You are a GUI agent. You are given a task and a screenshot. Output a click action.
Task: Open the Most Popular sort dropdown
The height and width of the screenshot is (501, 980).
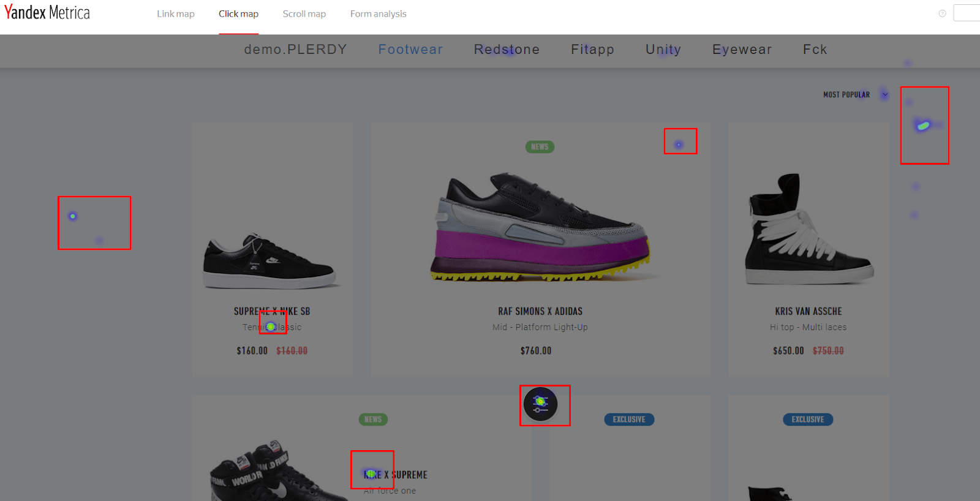856,94
